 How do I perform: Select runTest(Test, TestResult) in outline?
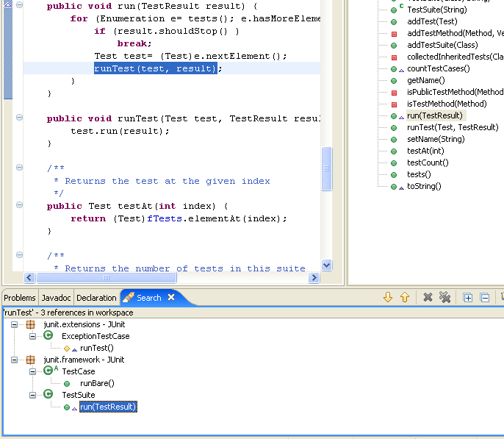pyautogui.click(x=453, y=128)
